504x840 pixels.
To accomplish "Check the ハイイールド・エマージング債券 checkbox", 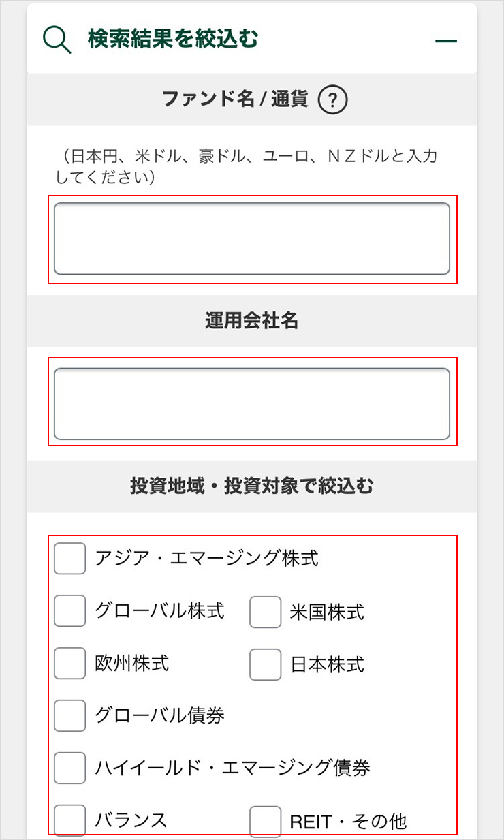I will 69,768.
